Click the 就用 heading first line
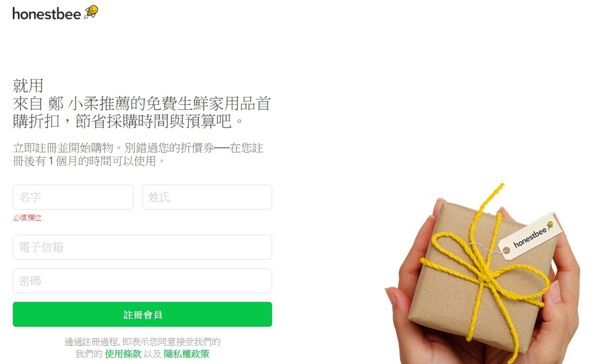The height and width of the screenshot is (364, 610). click(28, 86)
